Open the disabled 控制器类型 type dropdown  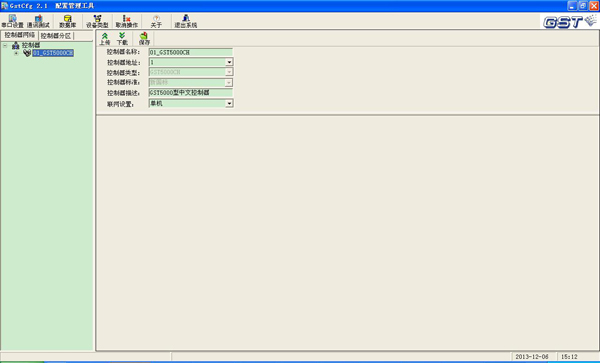[229, 72]
